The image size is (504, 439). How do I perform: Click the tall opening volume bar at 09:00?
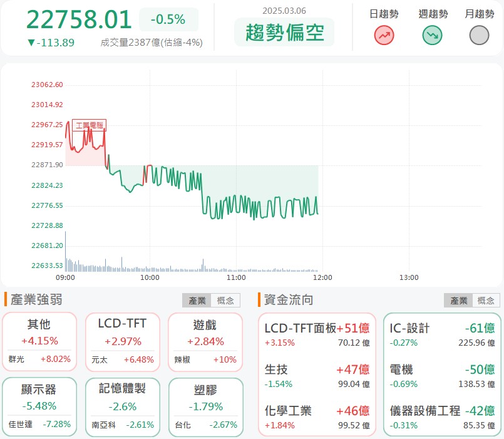(x=66, y=252)
